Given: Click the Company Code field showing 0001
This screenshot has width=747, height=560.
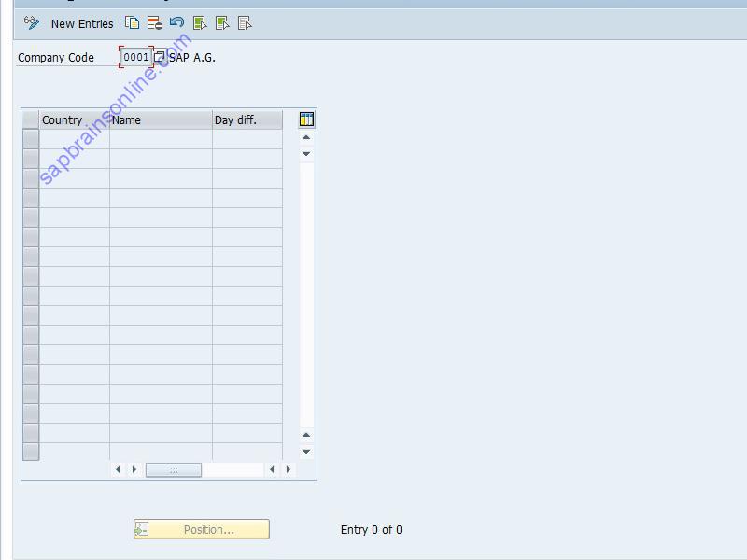Looking at the screenshot, I should 135,57.
